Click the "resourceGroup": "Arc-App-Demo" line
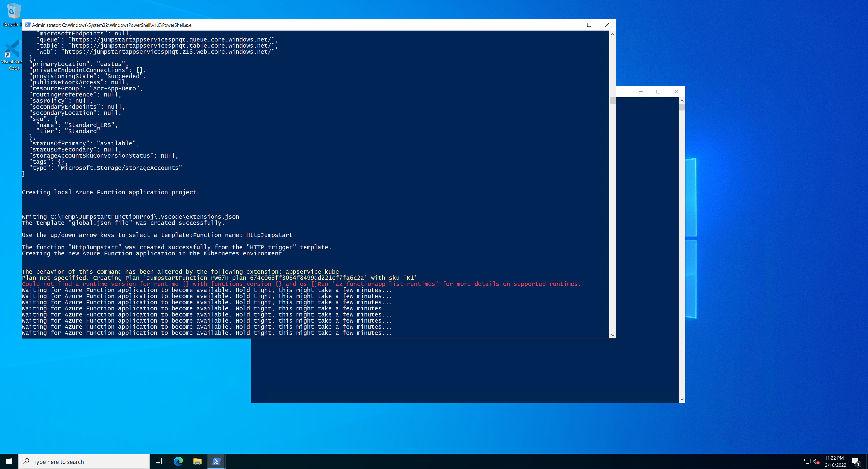 coord(86,88)
